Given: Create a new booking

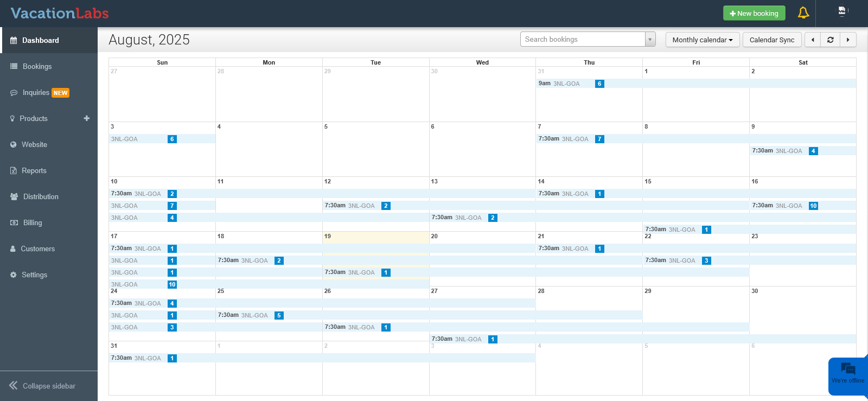Looking at the screenshot, I should (x=754, y=13).
